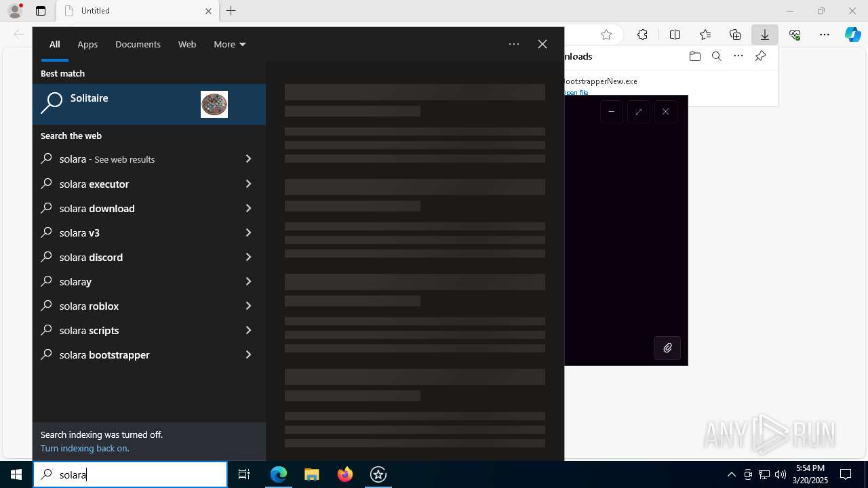Select the All search tab

tap(55, 44)
